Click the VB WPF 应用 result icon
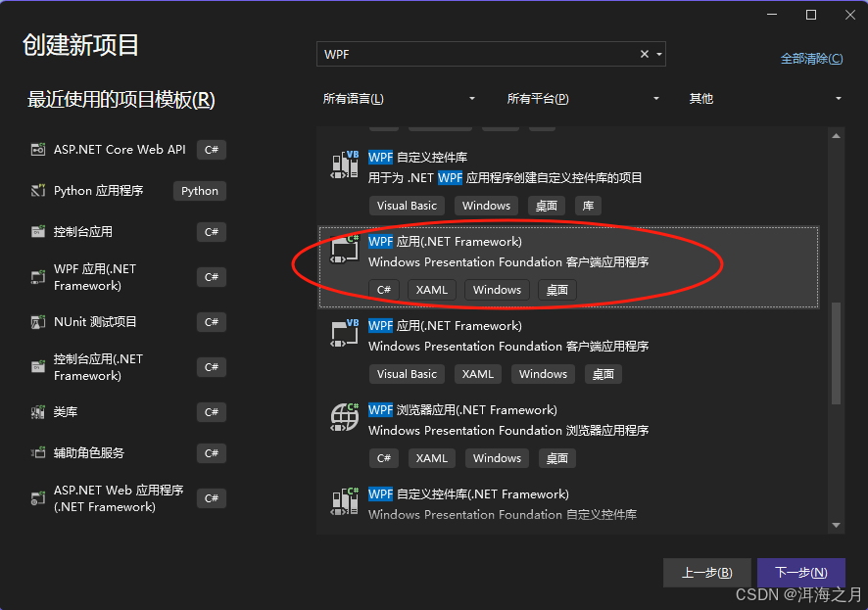 point(344,334)
